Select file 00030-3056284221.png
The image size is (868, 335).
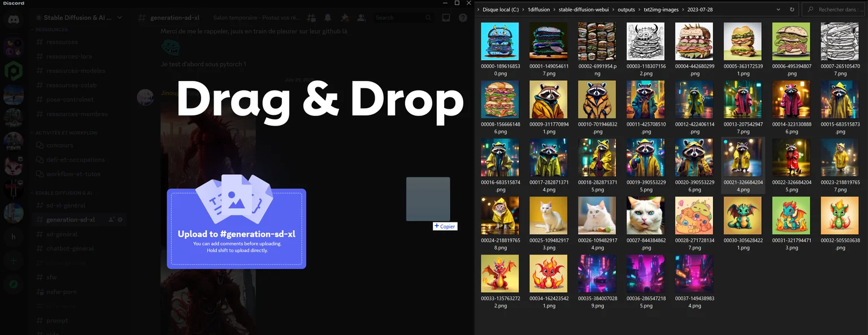743,224
